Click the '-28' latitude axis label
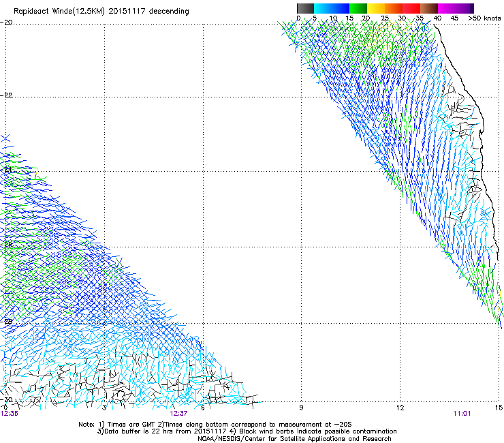 [6, 321]
